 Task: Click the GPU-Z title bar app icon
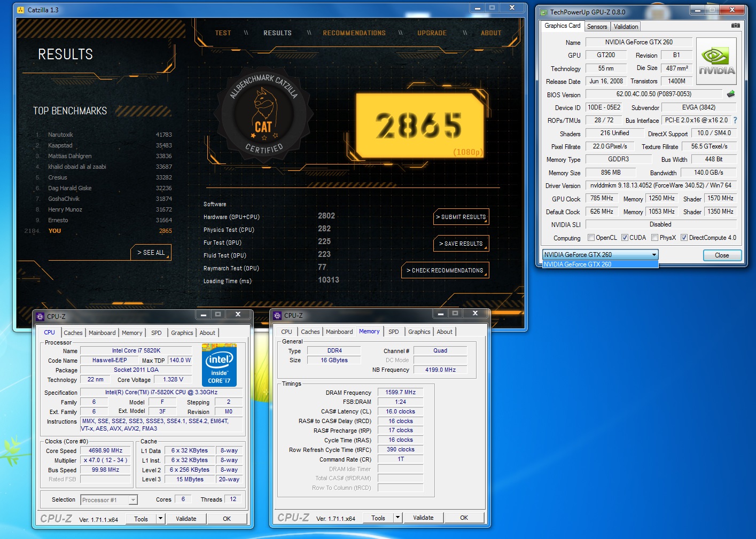[544, 12]
